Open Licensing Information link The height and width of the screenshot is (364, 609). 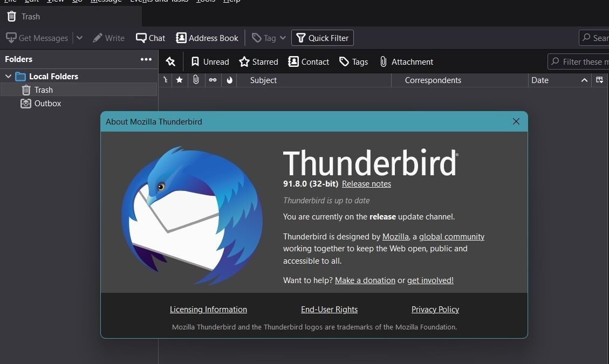[x=208, y=310]
